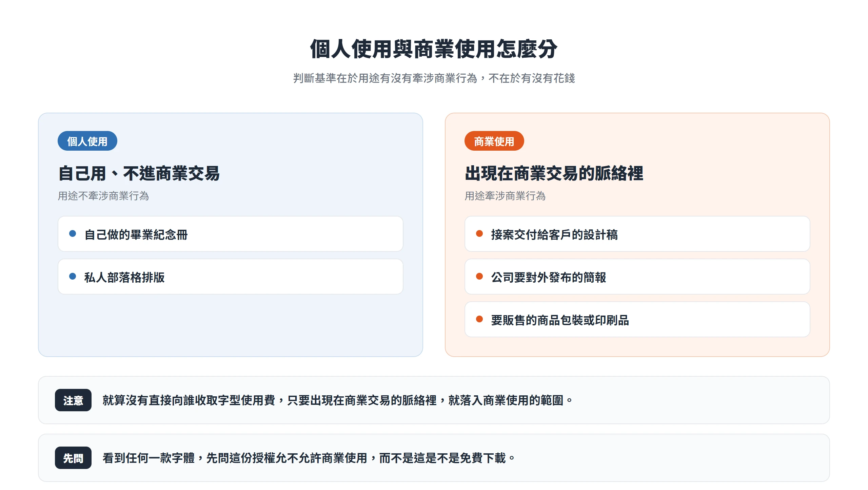Click the orange bullet beside 公司要對外發布的簡報
868x490 pixels.
point(479,276)
